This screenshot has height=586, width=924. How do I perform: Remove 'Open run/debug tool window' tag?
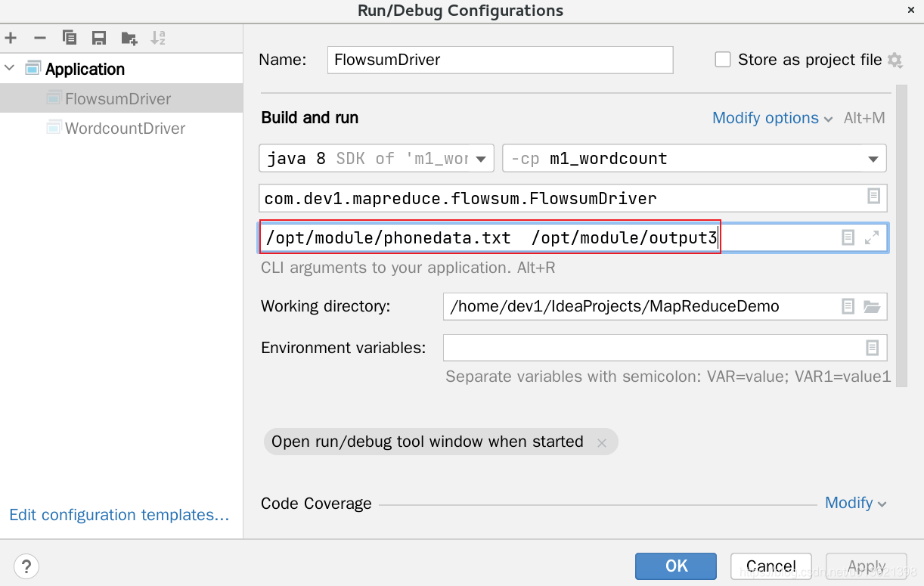point(602,443)
